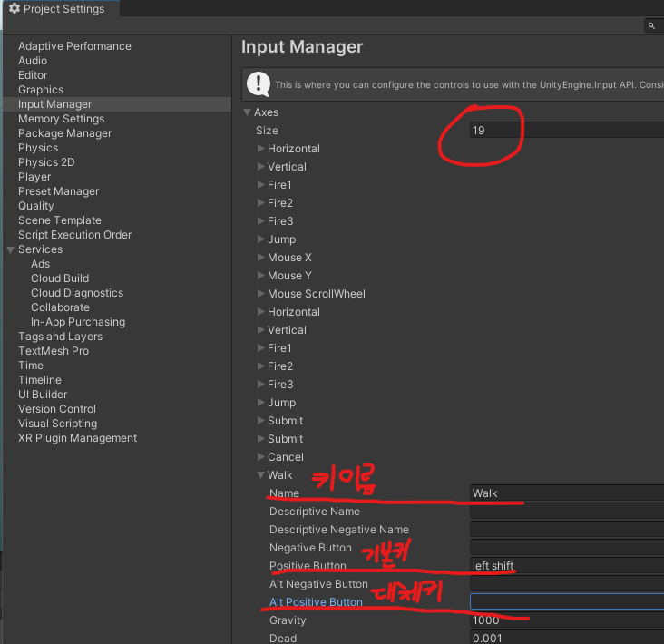Expand the Mouse X axis
The height and width of the screenshot is (644, 664).
(x=260, y=258)
